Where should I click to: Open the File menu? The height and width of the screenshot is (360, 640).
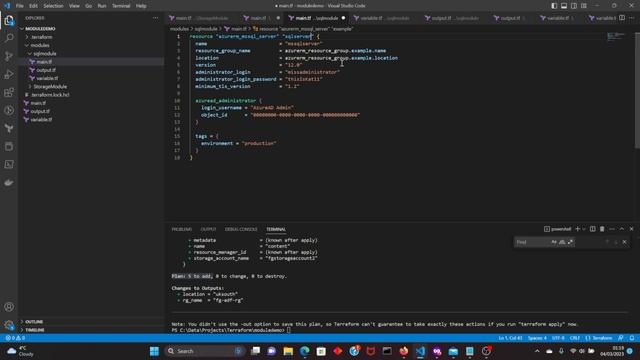(20, 6)
